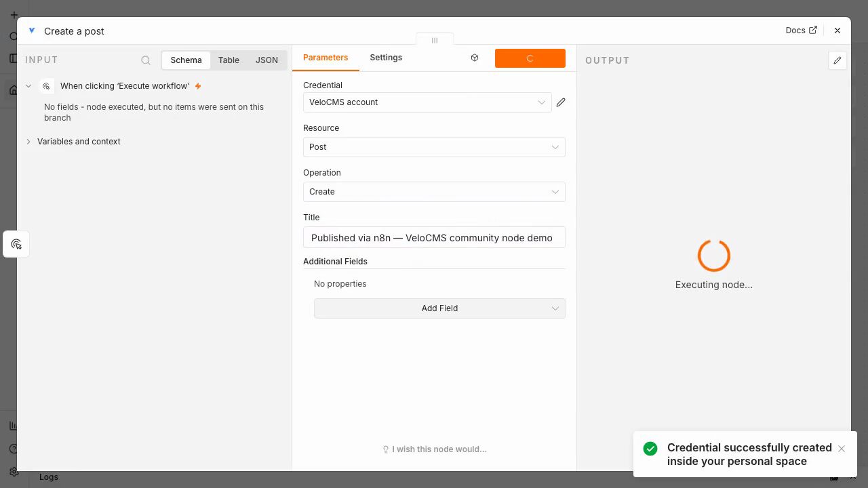Click into the Title input field
868x488 pixels.
[x=434, y=238]
